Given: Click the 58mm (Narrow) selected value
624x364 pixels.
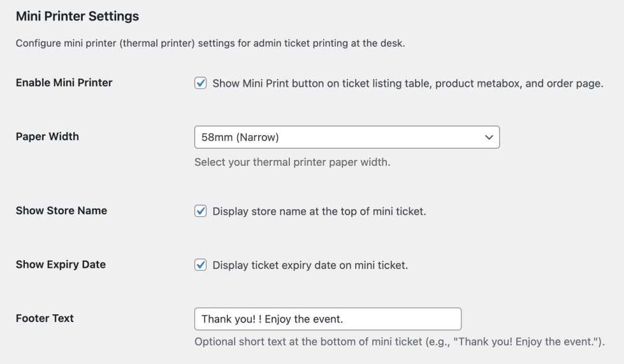Looking at the screenshot, I should 240,137.
